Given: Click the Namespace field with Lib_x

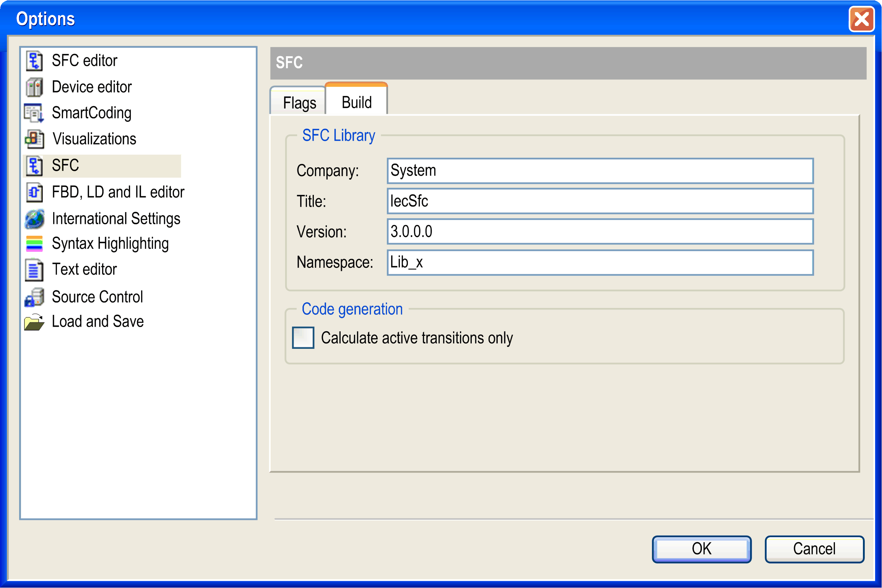Looking at the screenshot, I should tap(599, 262).
